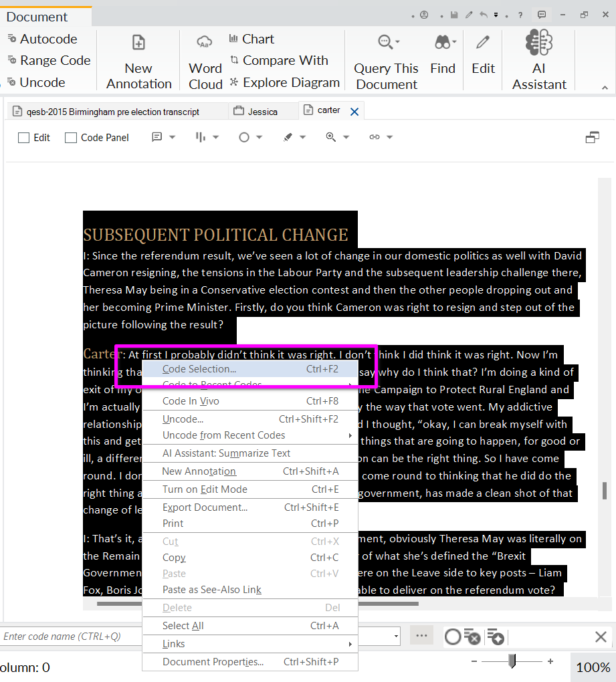Enable the Edit checkbox
This screenshot has width=616, height=682.
(24, 138)
